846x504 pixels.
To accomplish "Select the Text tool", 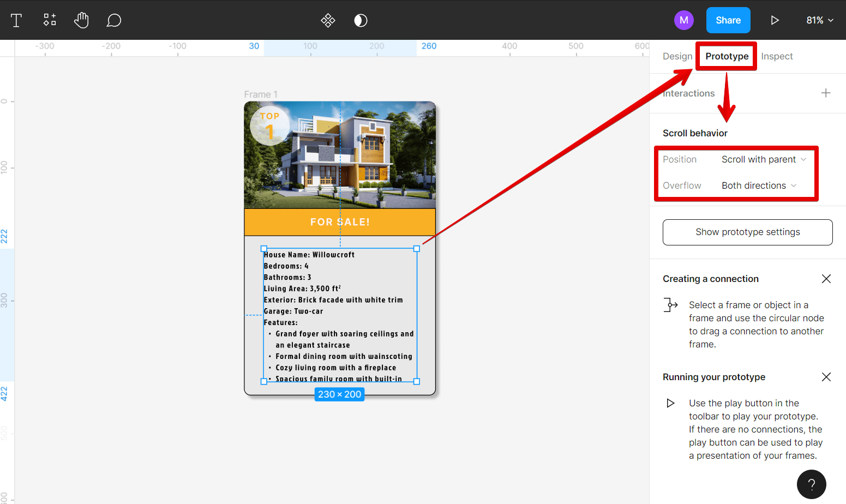I will [16, 20].
